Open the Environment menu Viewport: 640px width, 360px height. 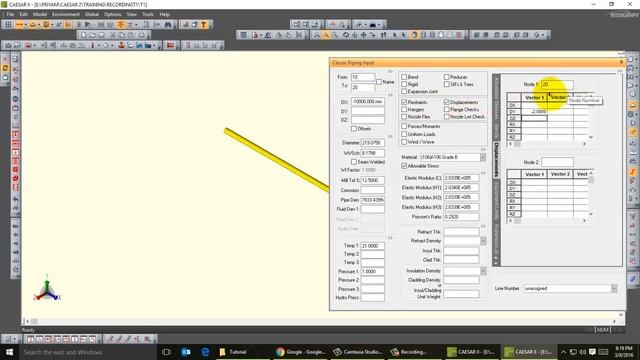coord(66,14)
